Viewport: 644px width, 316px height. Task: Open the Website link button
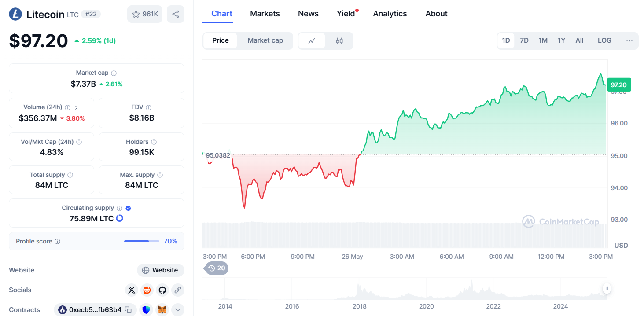(161, 270)
